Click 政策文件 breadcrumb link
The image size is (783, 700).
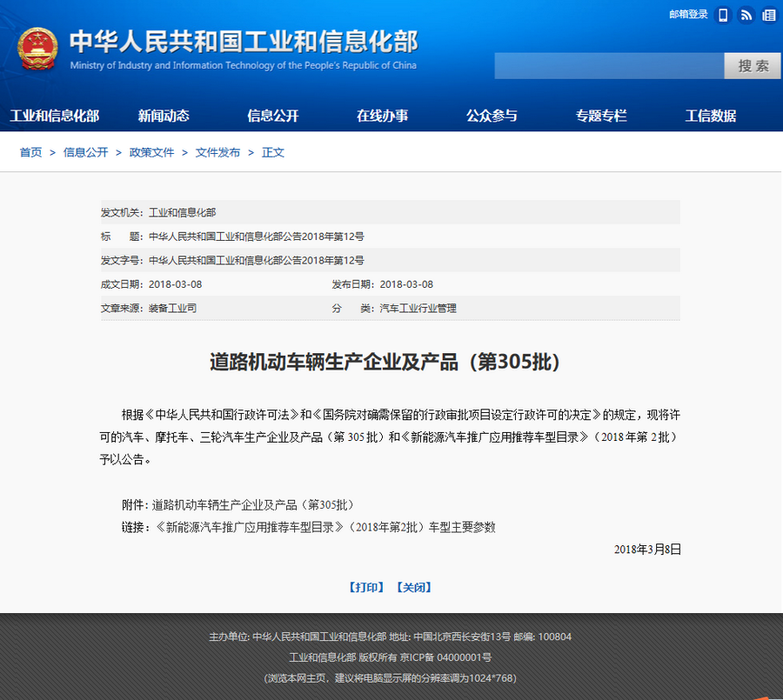151,152
